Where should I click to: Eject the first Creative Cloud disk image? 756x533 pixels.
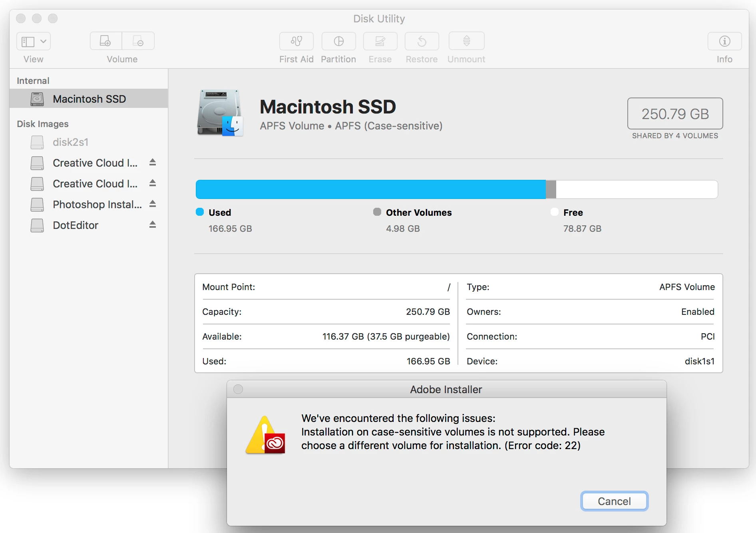[153, 162]
